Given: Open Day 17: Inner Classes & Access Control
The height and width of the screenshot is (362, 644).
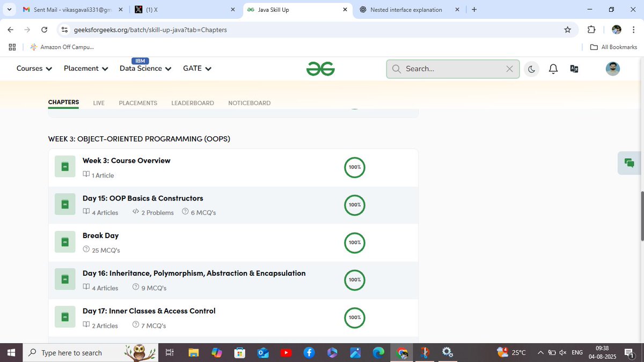Looking at the screenshot, I should [x=149, y=311].
